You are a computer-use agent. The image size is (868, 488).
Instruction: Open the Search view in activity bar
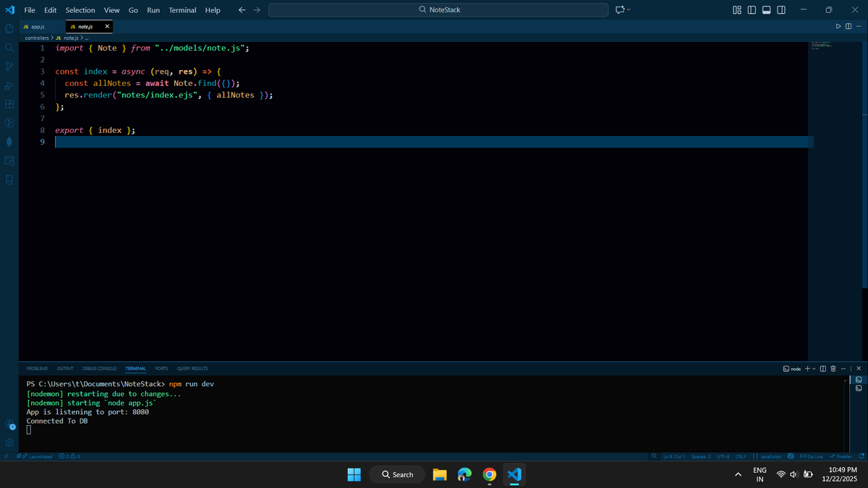(9, 47)
